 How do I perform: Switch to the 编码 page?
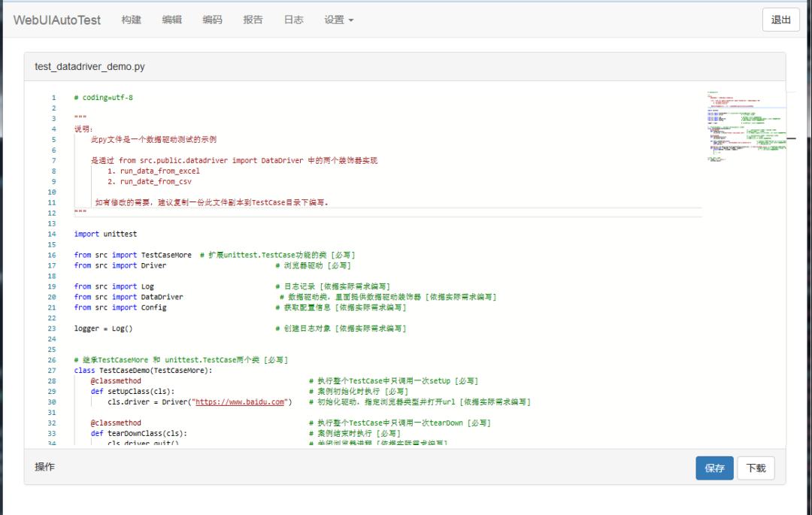[213, 20]
